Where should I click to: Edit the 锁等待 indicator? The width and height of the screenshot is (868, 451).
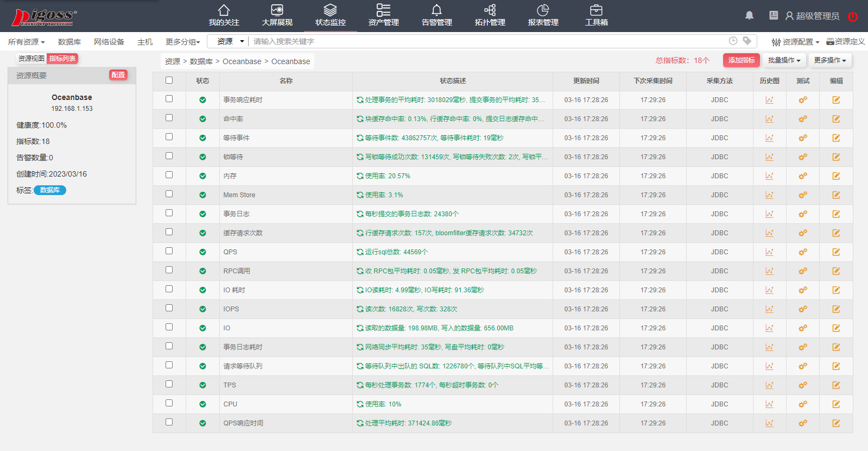tap(836, 157)
